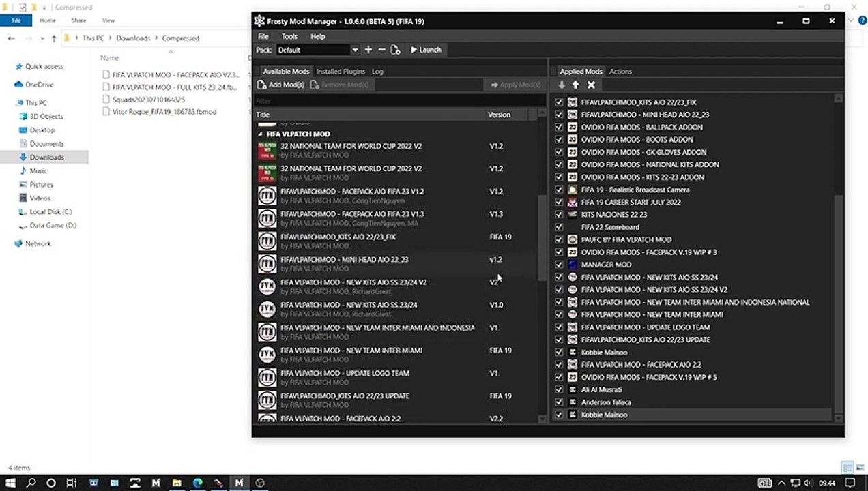This screenshot has width=868, height=491.
Task: Open the Tools menu
Action: 289,36
